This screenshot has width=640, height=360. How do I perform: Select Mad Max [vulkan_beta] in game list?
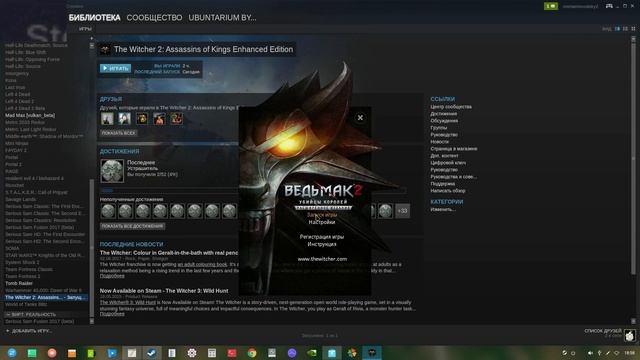(x=30, y=116)
